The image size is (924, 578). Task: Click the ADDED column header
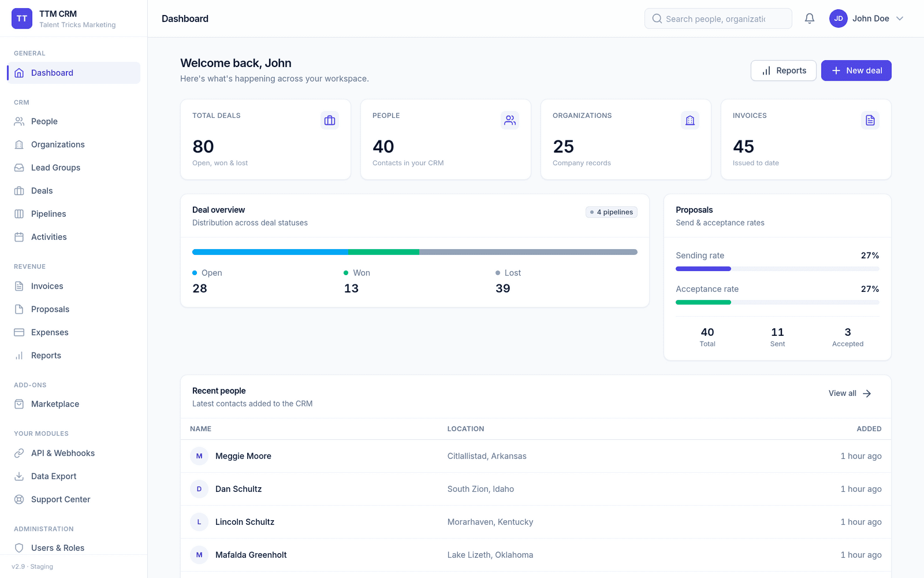[869, 429]
